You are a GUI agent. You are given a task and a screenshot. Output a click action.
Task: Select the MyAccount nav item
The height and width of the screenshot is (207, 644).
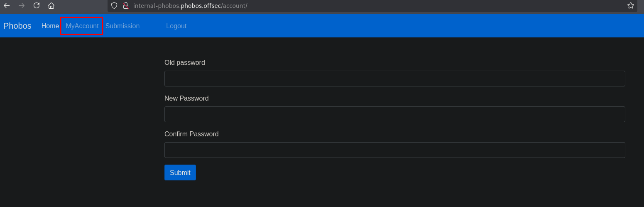tap(82, 26)
